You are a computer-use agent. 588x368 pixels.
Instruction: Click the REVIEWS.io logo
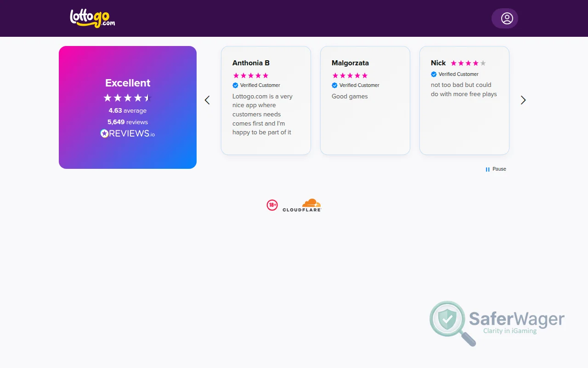click(x=127, y=133)
